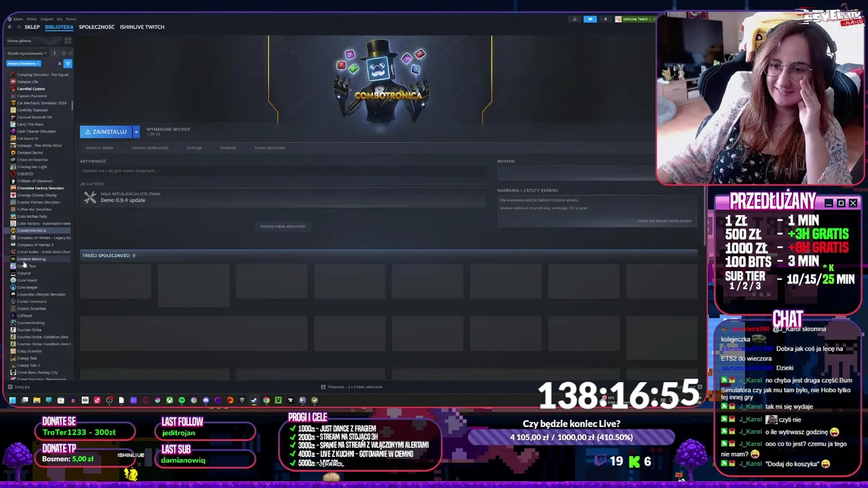868x488 pixels.
Task: Open the Steam menu in the menu bar
Action: point(18,19)
